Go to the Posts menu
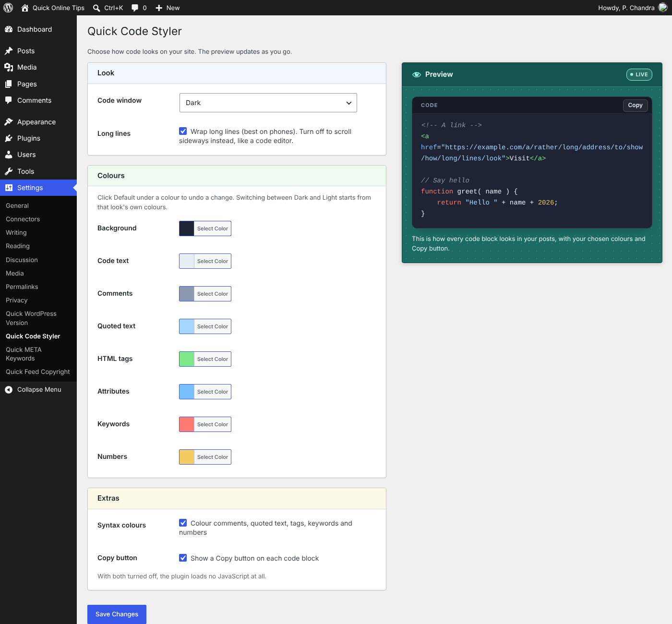This screenshot has width=672, height=624. [x=38, y=51]
